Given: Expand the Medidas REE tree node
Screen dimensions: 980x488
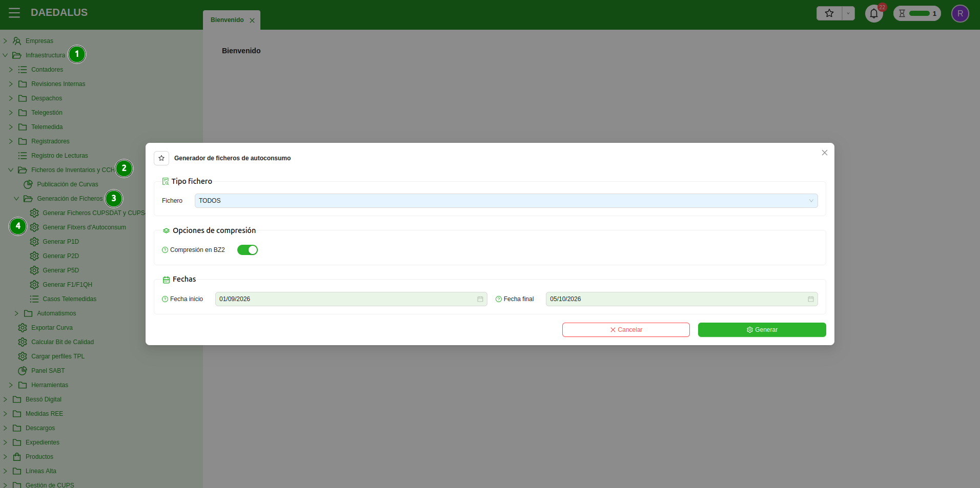Looking at the screenshot, I should coord(5,414).
